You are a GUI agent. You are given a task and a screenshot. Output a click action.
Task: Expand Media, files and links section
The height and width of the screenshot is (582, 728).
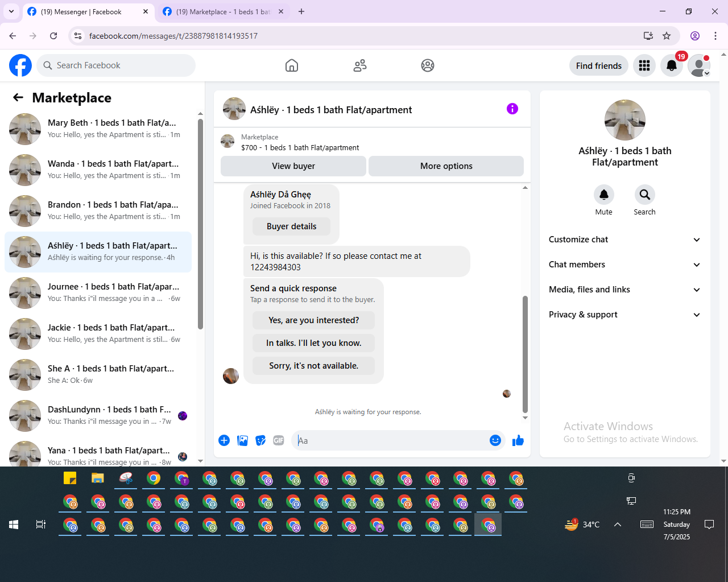tap(625, 290)
